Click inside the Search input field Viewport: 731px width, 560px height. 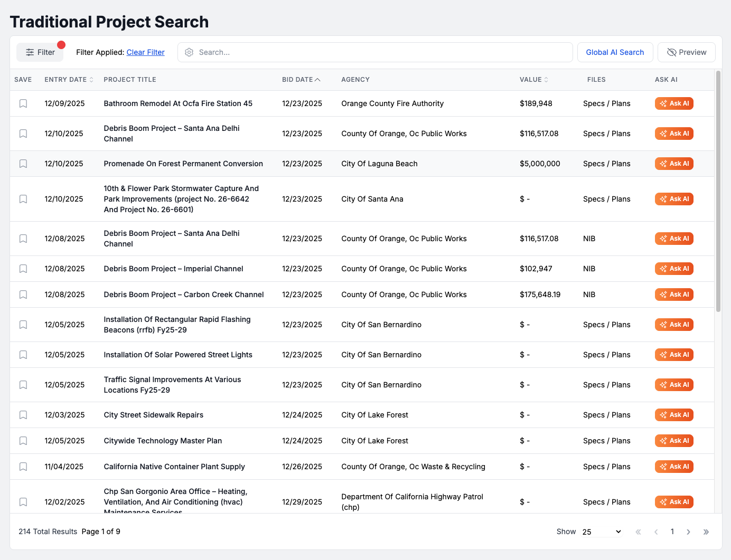(x=370, y=52)
